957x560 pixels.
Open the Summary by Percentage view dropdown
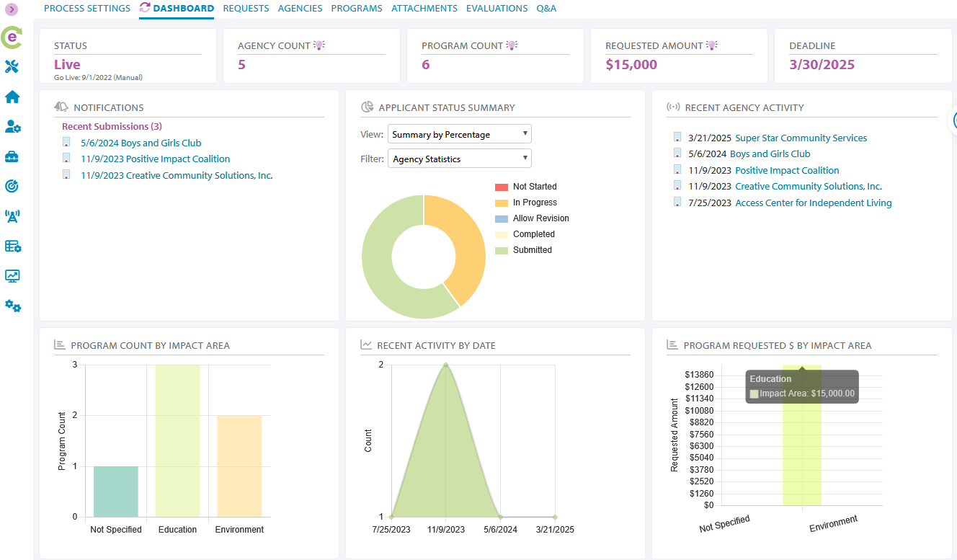pos(459,133)
